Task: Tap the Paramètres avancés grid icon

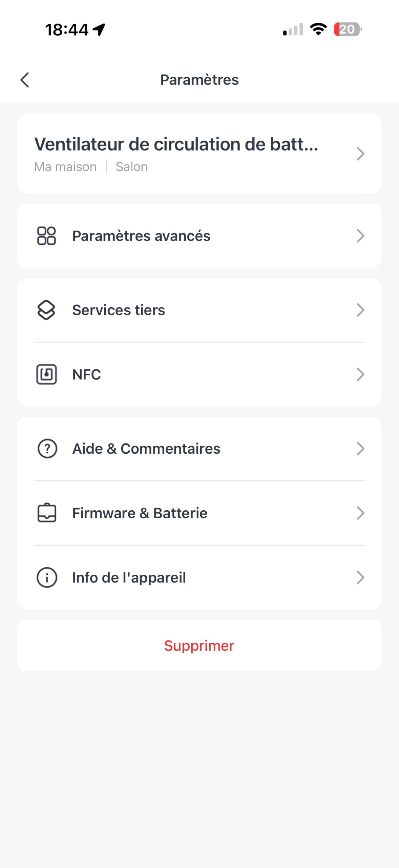Action: tap(46, 236)
